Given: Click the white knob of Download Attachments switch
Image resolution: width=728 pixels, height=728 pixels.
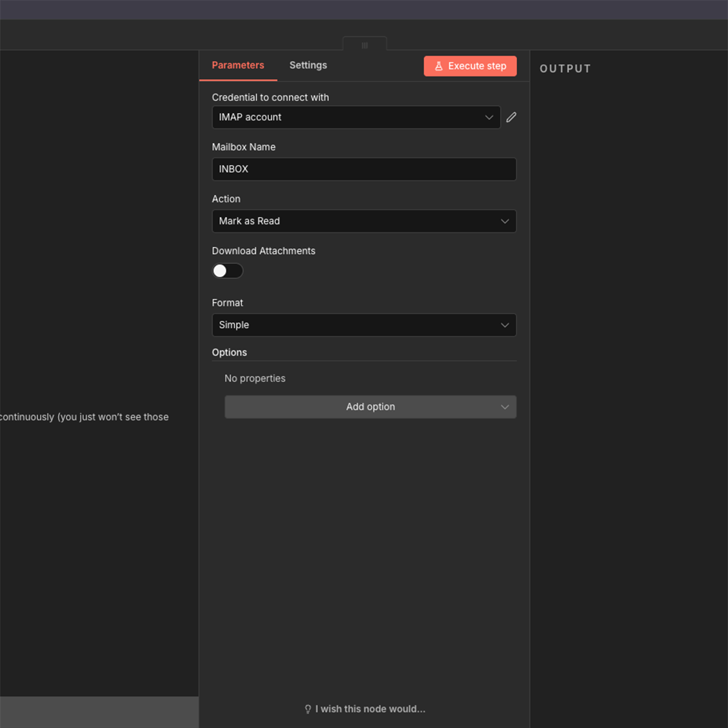Looking at the screenshot, I should tap(220, 271).
